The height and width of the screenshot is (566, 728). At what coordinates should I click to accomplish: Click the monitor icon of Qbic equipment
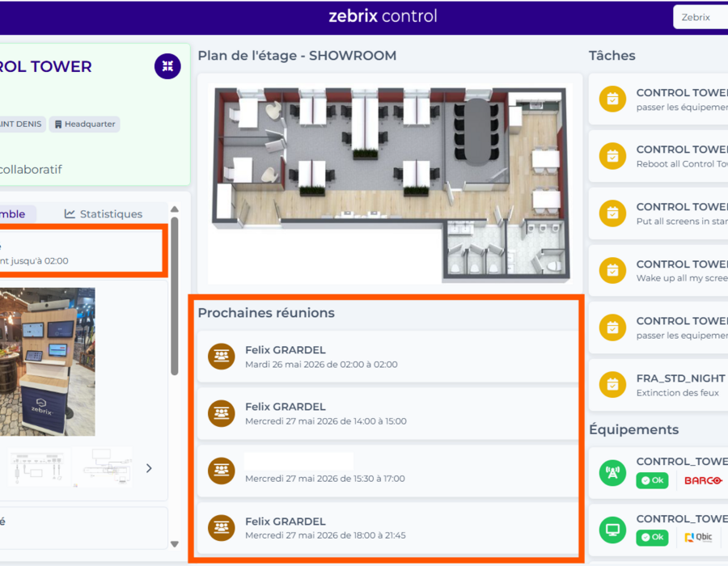point(613,530)
